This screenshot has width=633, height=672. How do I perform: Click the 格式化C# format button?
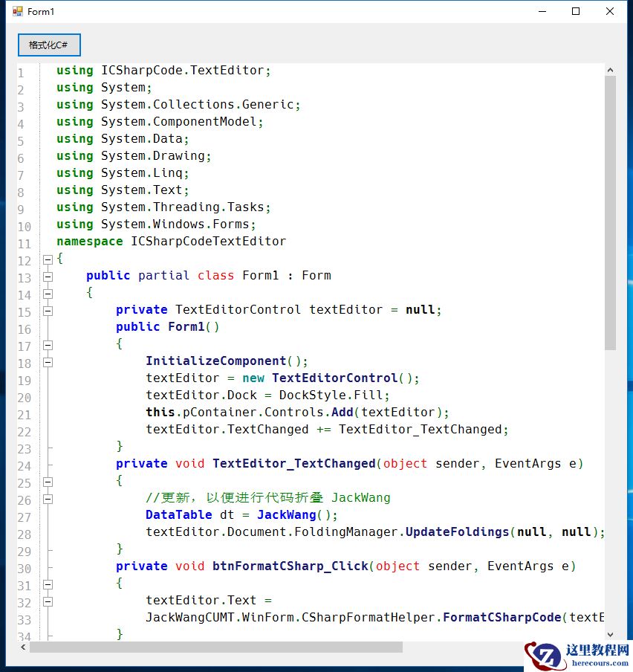49,45
